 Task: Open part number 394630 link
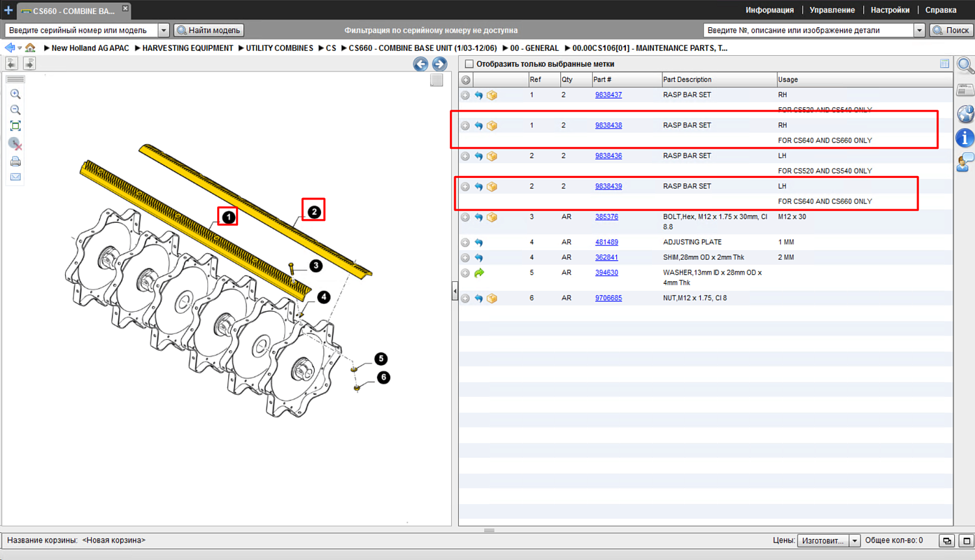606,273
